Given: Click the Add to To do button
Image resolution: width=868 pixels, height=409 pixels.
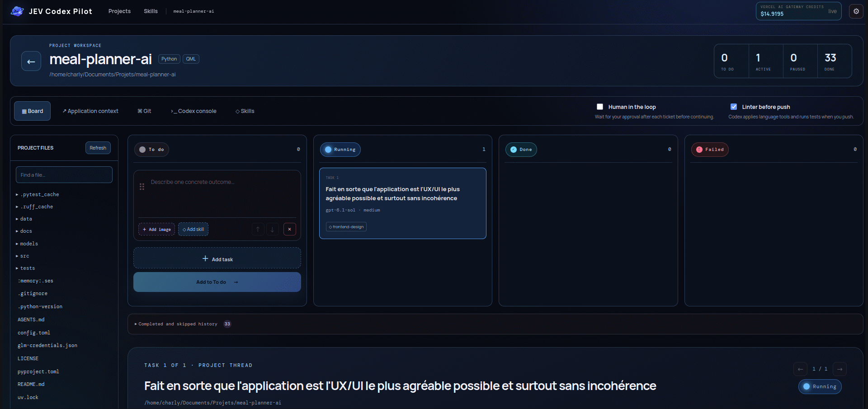Looking at the screenshot, I should click(x=217, y=282).
